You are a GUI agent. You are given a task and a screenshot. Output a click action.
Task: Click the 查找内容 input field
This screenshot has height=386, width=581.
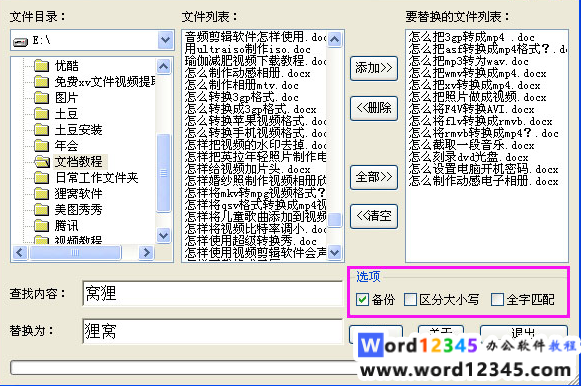(212, 293)
